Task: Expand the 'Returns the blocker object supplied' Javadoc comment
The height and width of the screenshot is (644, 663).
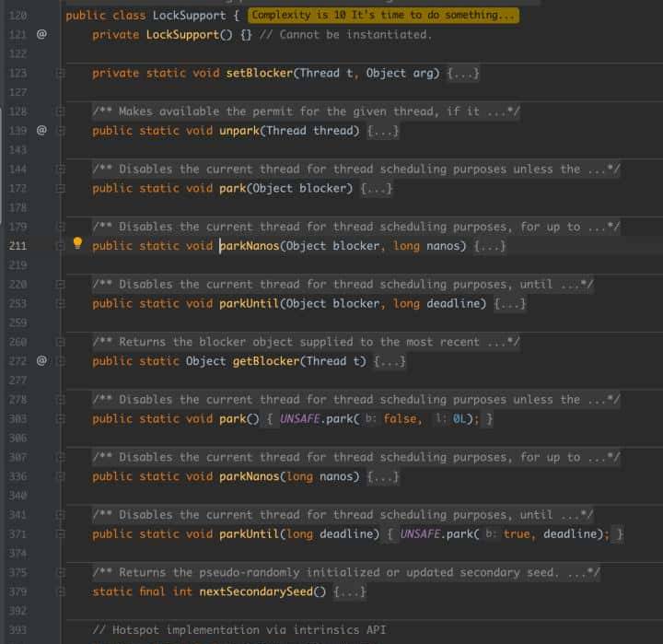Action: [306, 342]
